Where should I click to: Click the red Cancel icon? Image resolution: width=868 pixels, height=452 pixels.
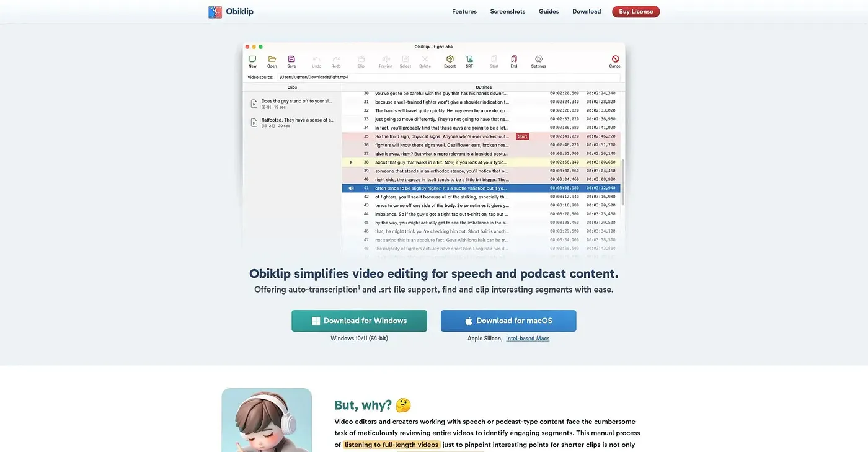click(615, 59)
